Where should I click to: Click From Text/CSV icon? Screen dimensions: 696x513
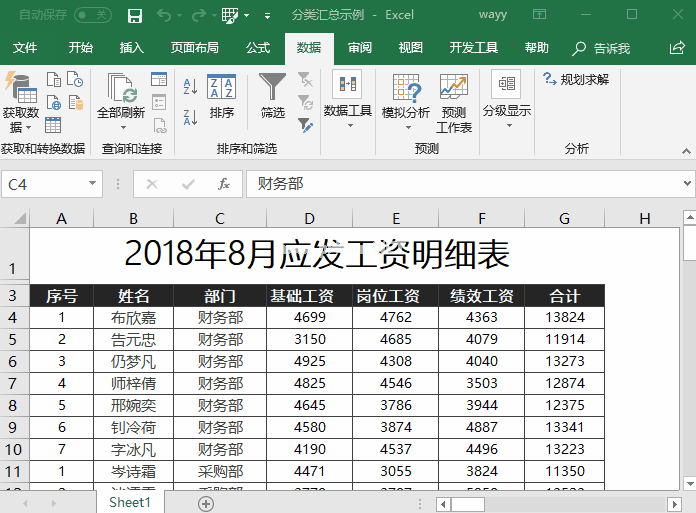coord(54,79)
